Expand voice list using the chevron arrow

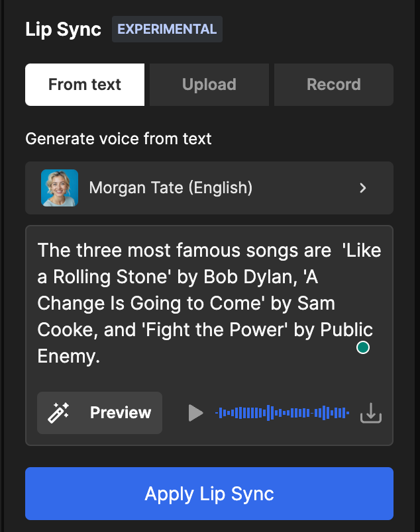(x=363, y=188)
